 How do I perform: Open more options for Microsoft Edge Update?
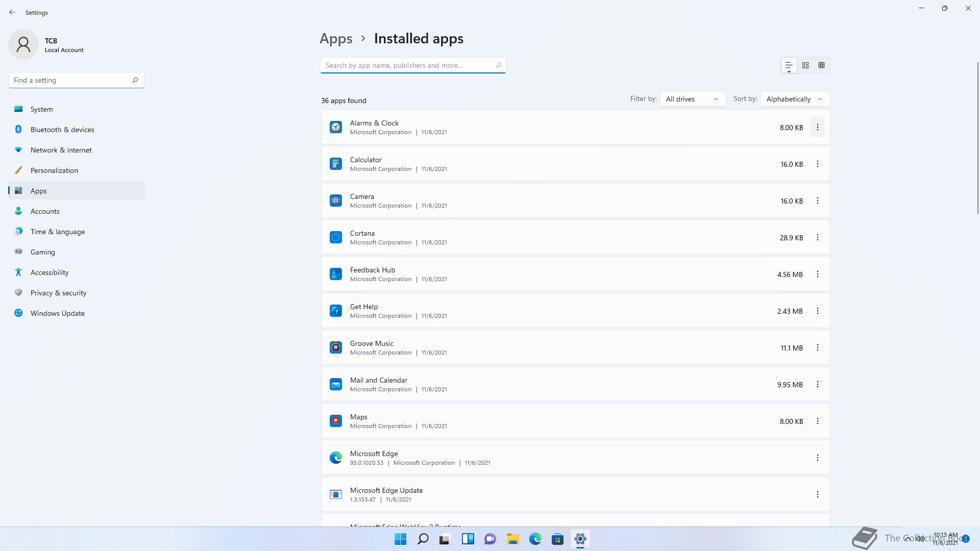(818, 494)
